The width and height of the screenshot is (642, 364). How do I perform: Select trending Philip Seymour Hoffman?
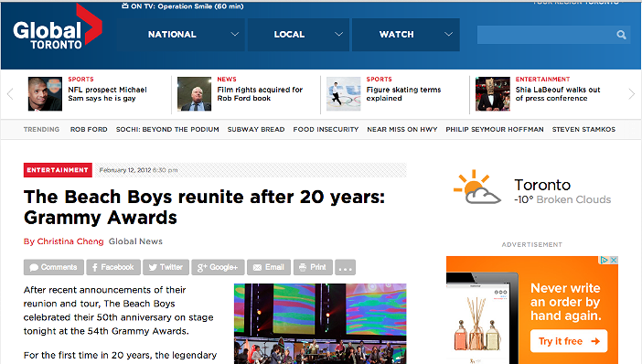pyautogui.click(x=495, y=129)
